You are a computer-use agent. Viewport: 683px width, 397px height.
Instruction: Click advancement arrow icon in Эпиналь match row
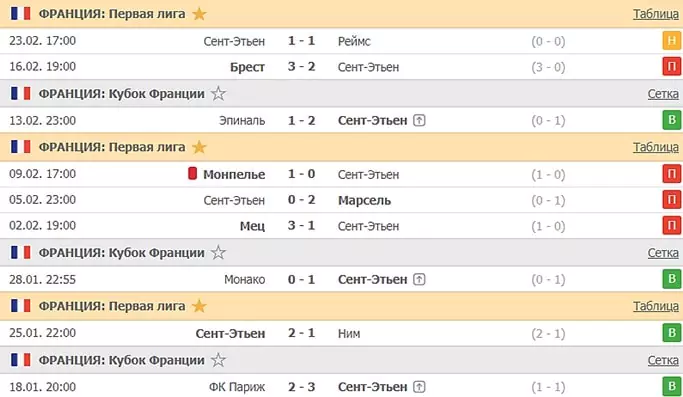419,120
